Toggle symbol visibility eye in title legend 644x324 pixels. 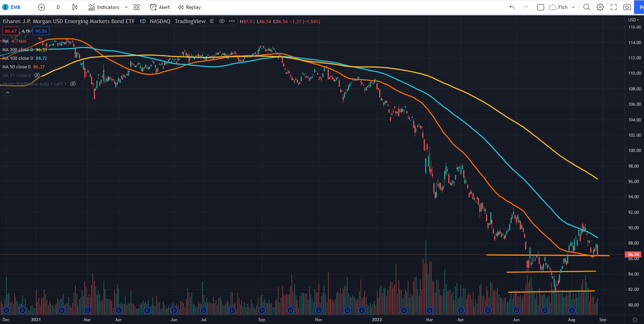222,21
